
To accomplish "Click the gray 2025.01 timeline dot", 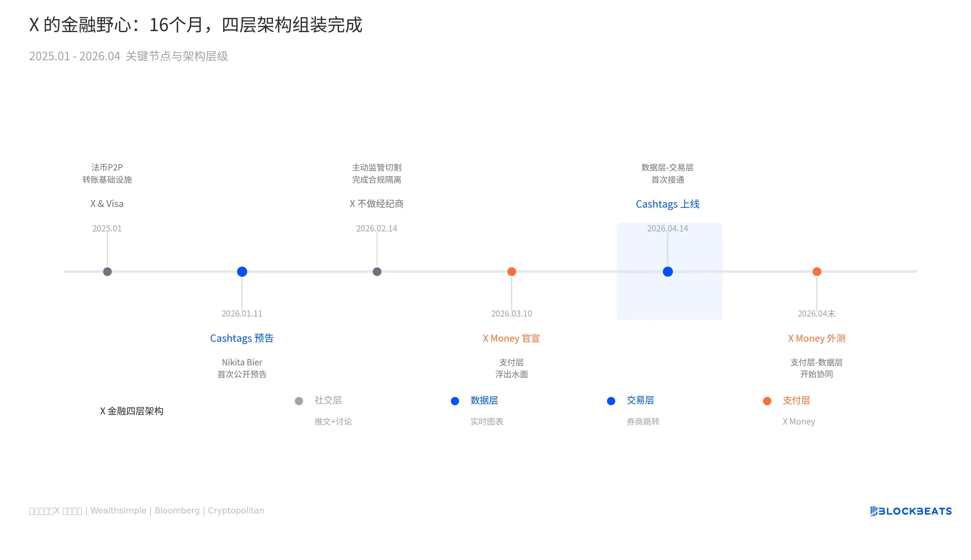I will [x=107, y=272].
